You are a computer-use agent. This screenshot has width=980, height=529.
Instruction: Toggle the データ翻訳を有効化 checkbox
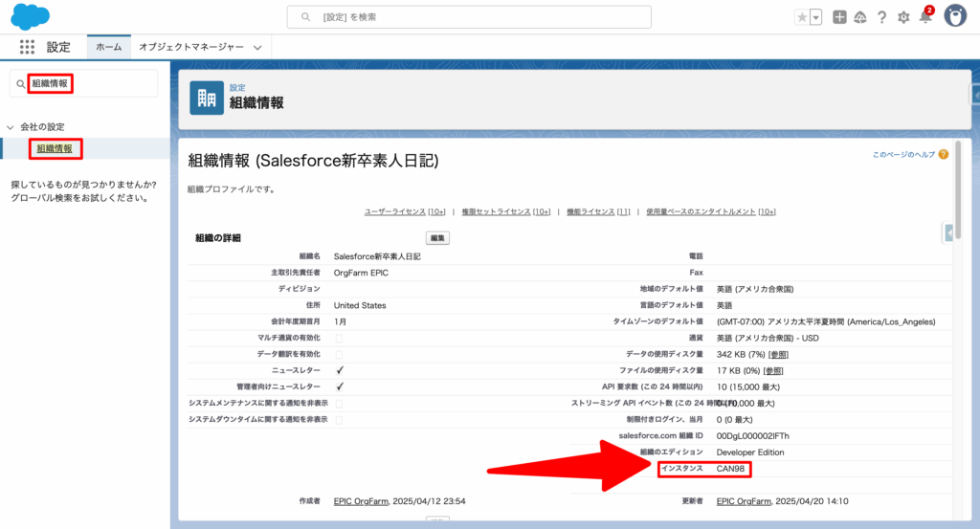tap(339, 355)
